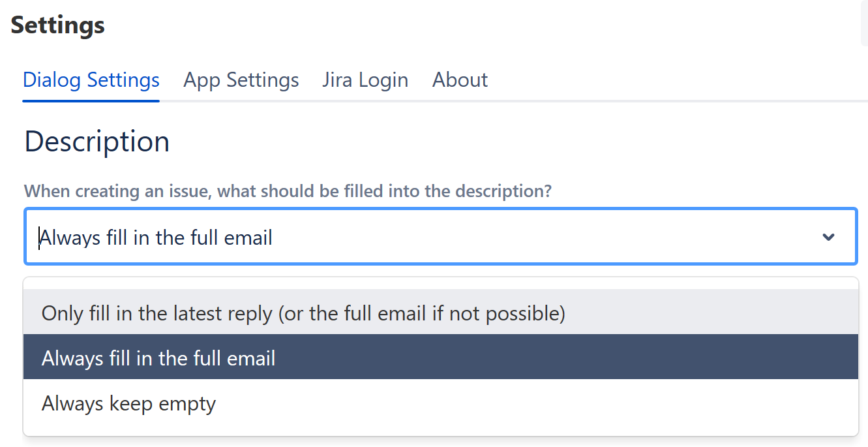Click the empty right side of 'Always keep empty' row
Image resolution: width=868 pixels, height=447 pixels.
[x=587, y=403]
